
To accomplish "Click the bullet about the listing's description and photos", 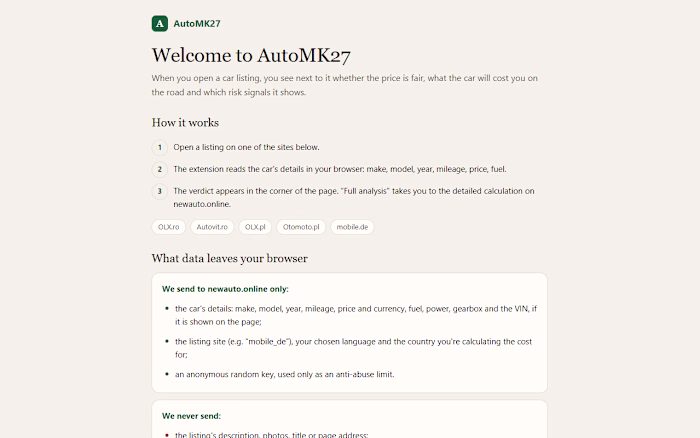I will (x=271, y=434).
